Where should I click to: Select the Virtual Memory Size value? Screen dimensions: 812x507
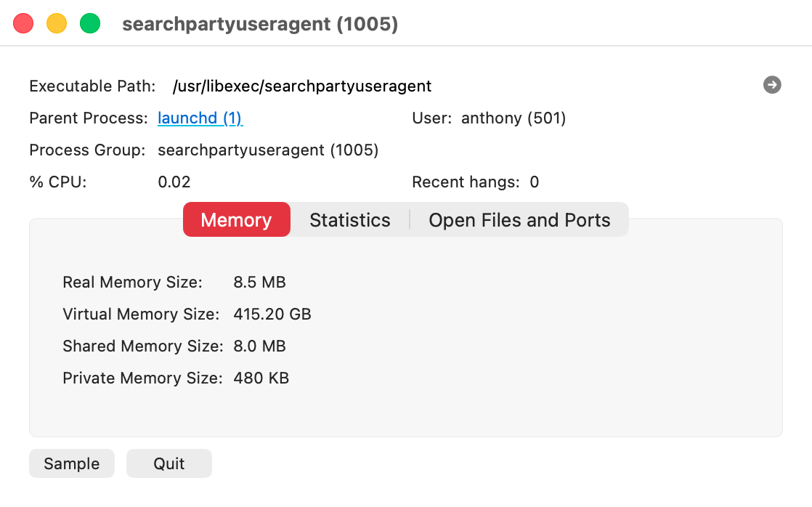click(x=272, y=314)
